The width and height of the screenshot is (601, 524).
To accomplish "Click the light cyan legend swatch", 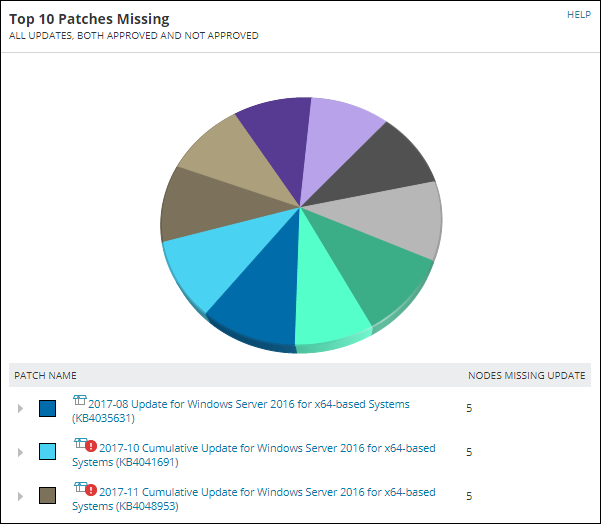I will click(47, 452).
